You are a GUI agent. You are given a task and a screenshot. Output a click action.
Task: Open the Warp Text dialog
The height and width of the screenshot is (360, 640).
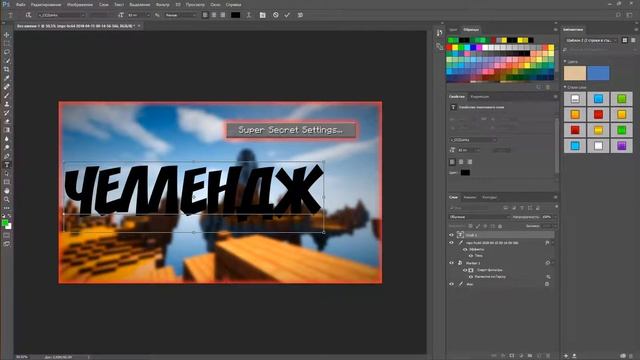[x=249, y=15]
